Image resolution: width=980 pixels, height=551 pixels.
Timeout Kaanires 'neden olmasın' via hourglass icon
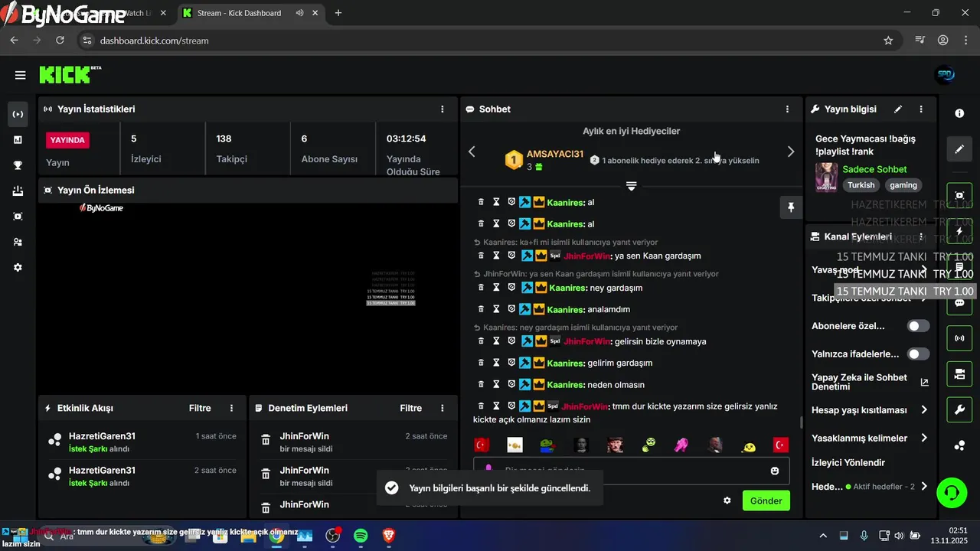coord(496,384)
